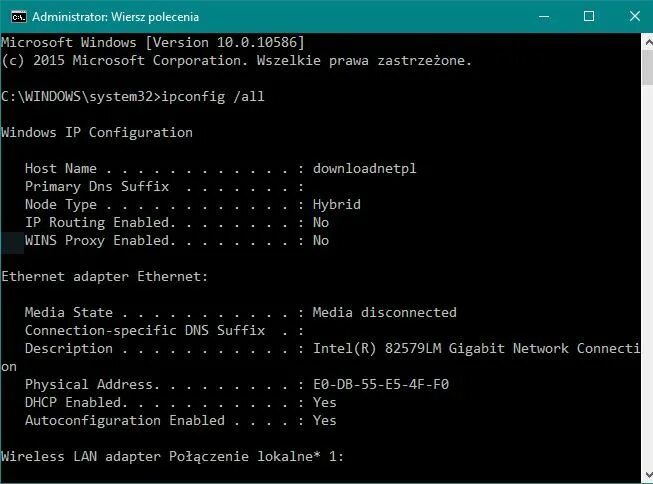This screenshot has height=484, width=653.
Task: Click the 'Ethernet adapter Ethernet:' heading
Action: tap(104, 277)
